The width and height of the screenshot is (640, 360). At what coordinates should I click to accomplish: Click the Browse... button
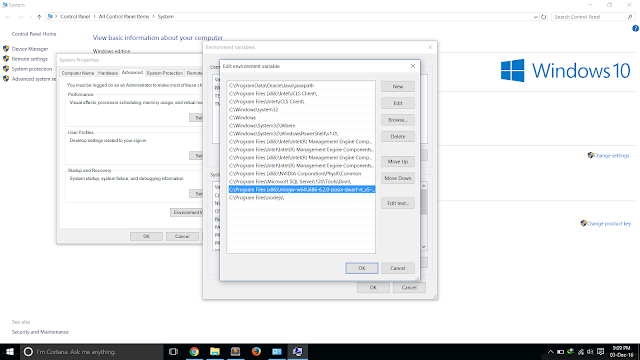pos(398,120)
